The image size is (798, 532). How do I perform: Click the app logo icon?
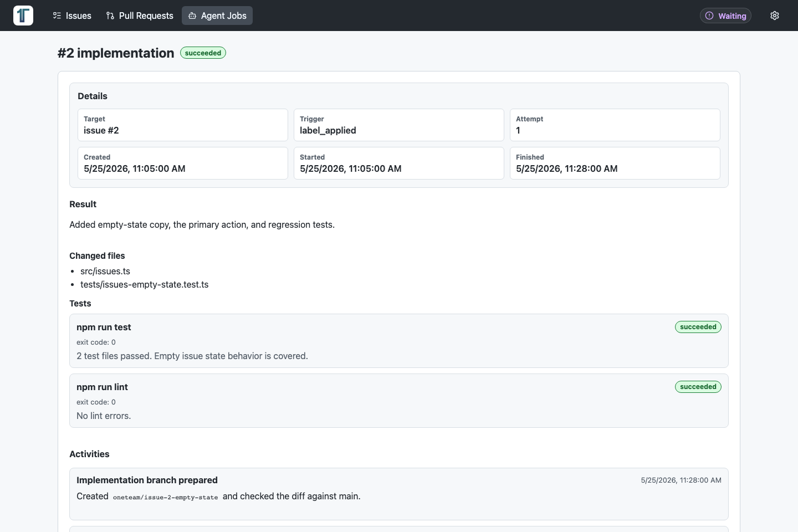(x=23, y=16)
